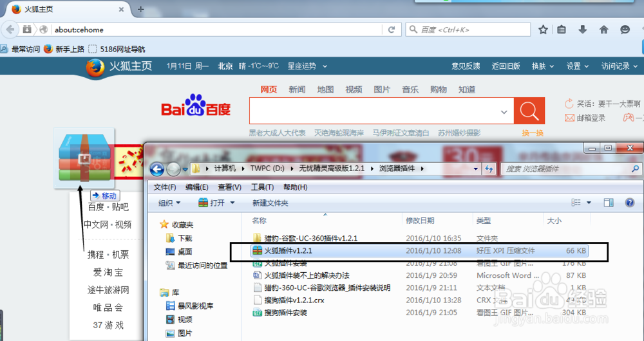The height and width of the screenshot is (341, 644).
Task: Expand Explorer address bar history dropdown
Action: coord(476,169)
